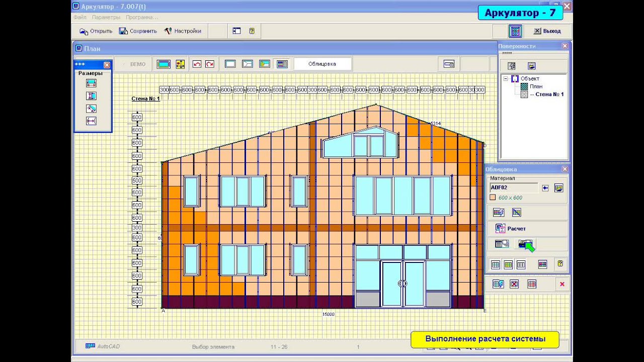This screenshot has width=644, height=362.
Task: Open help icon in main toolbar
Action: [x=252, y=31]
